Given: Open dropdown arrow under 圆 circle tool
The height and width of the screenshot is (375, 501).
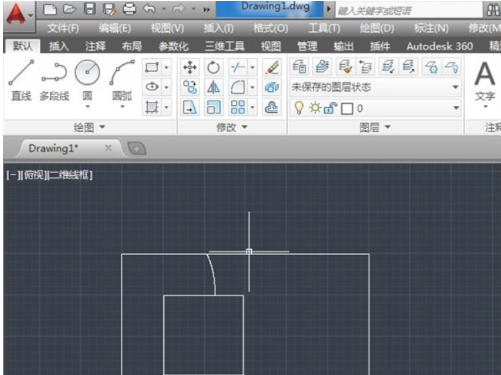Looking at the screenshot, I should click(88, 107).
